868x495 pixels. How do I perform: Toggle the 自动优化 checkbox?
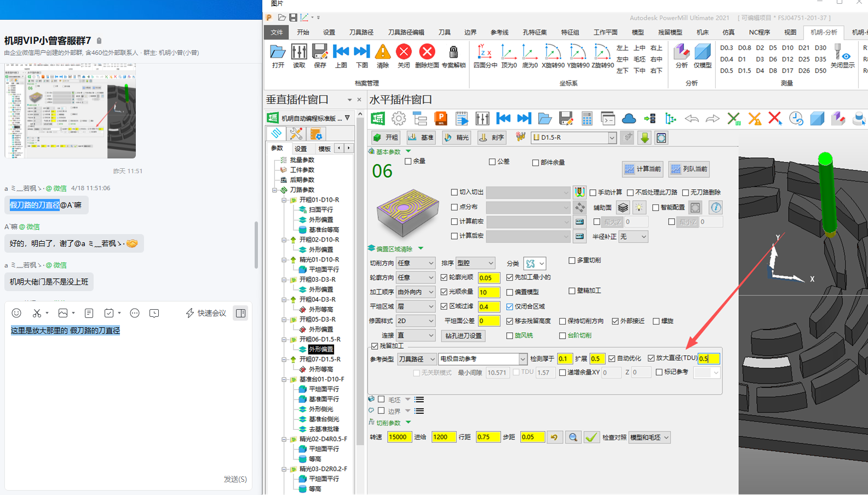click(612, 359)
